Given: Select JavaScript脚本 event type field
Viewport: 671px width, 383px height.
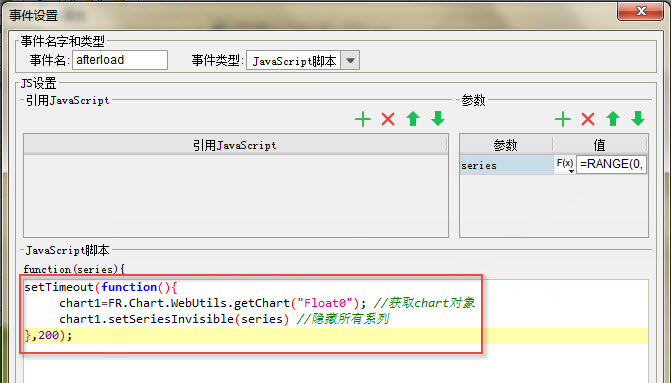Looking at the screenshot, I should click(294, 60).
